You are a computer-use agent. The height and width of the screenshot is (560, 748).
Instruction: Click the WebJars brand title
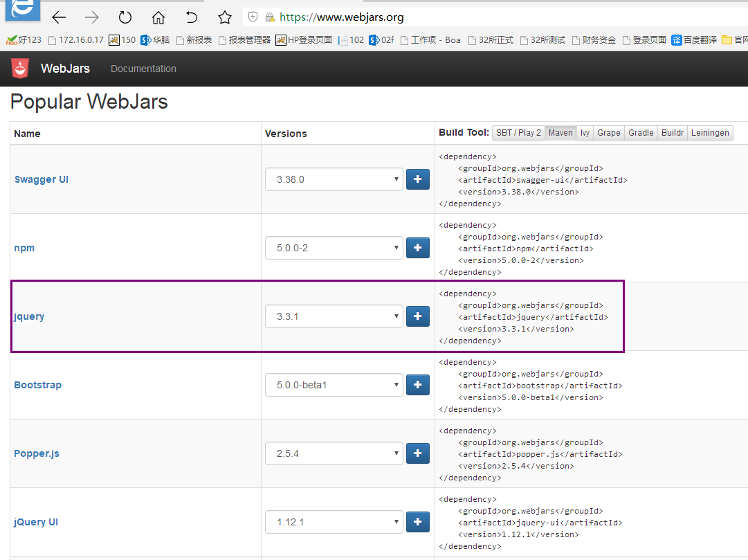tap(65, 69)
